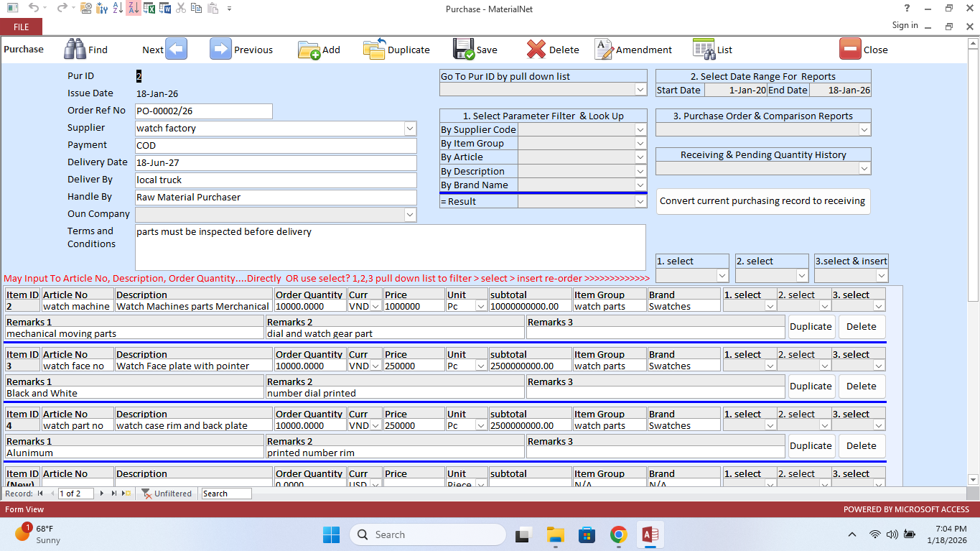Click the red X Delete icon
Screen dimensions: 980x551
coord(536,49)
